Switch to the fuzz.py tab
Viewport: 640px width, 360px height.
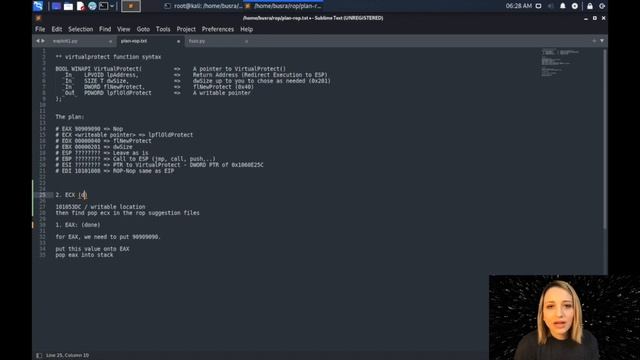[x=218, y=41]
